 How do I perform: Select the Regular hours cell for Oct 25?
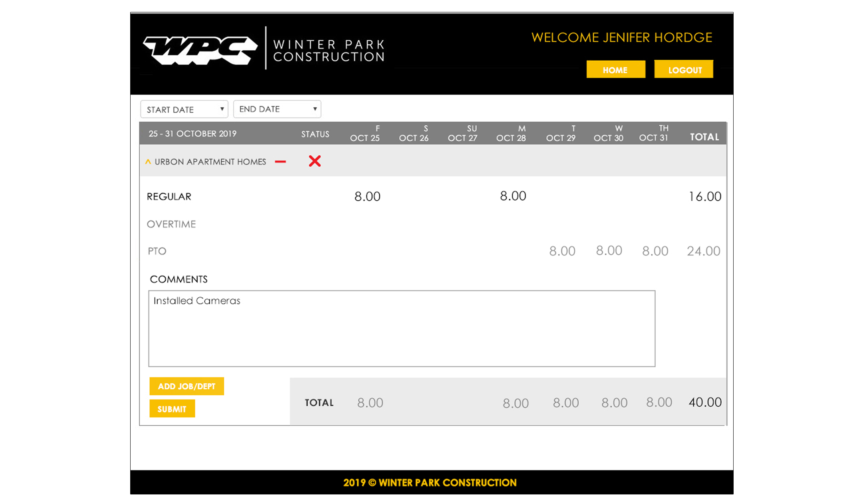click(x=367, y=196)
